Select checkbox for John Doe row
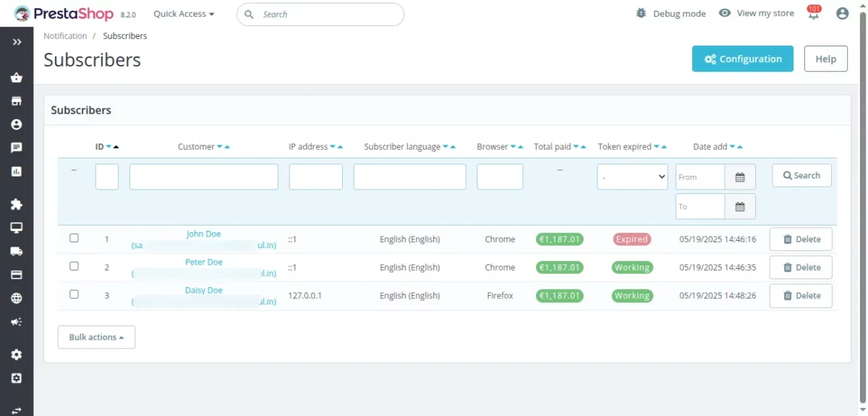 74,238
